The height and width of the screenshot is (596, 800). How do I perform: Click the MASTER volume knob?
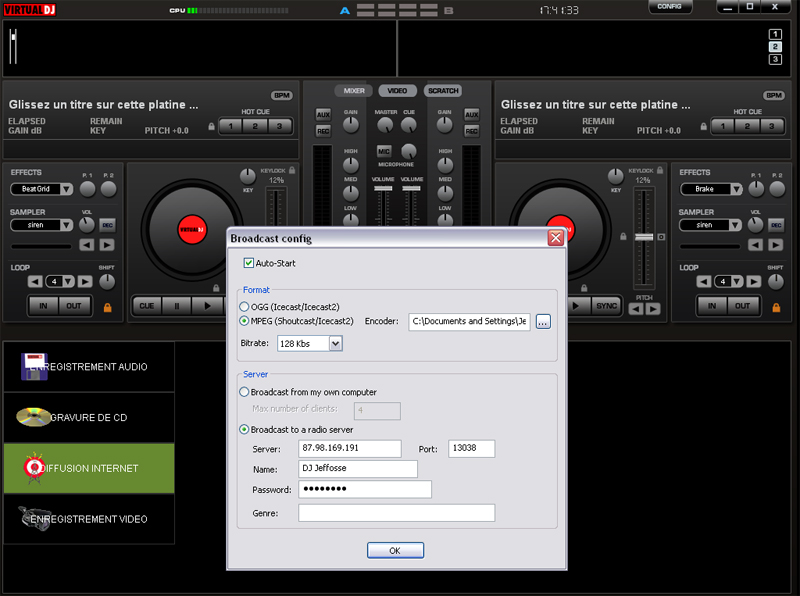pos(385,125)
